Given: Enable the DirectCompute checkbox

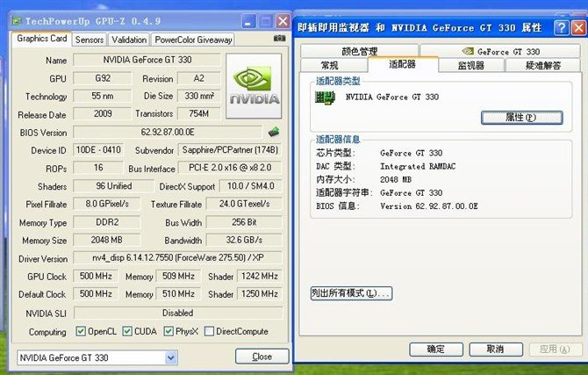Looking at the screenshot, I should [209, 331].
